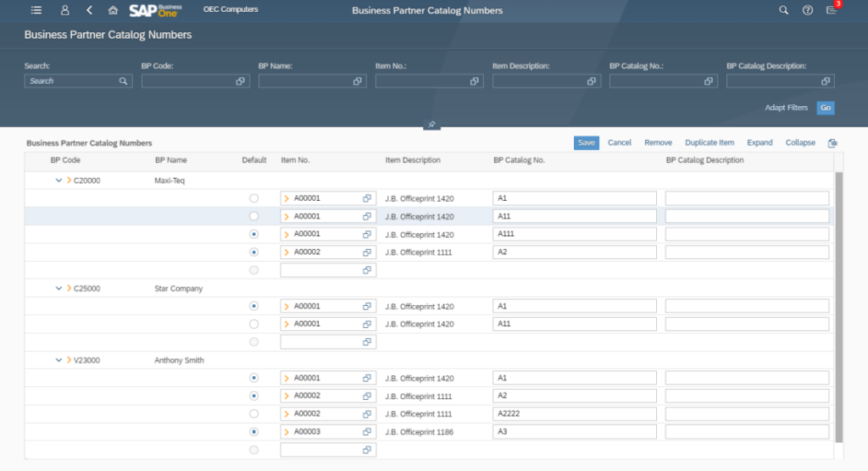Click the OEC Computers company name

point(231,9)
